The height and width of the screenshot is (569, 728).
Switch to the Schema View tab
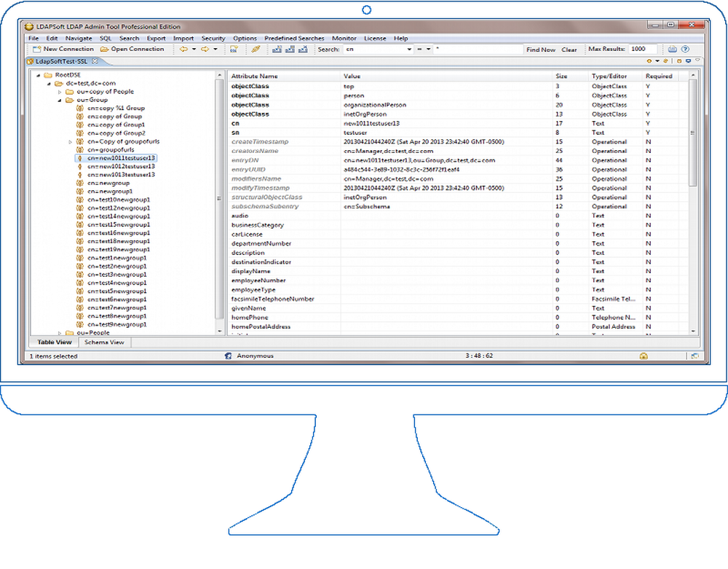click(104, 342)
